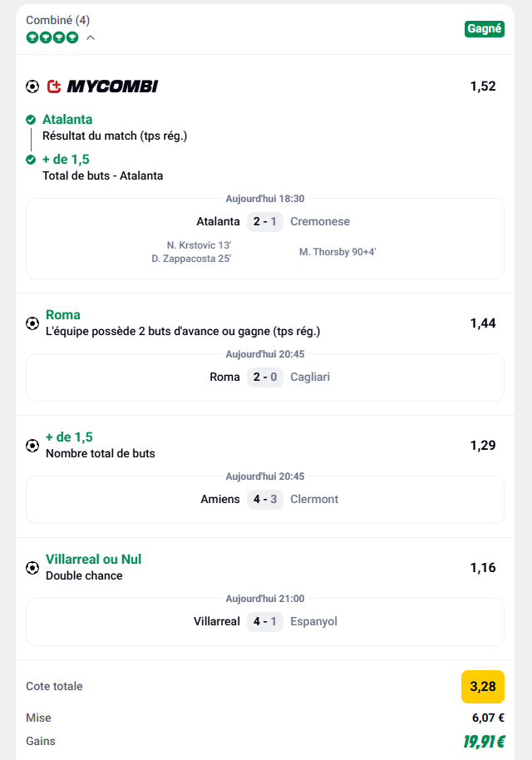Open the Villarreal 4-1 Espanyol match card
The height and width of the screenshot is (760, 532).
[x=266, y=621]
